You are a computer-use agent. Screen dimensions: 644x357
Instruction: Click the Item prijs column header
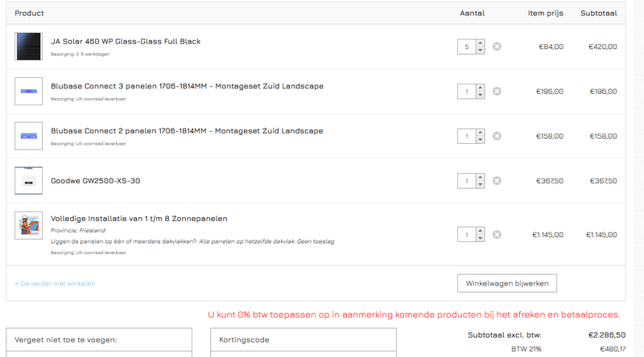coord(546,13)
